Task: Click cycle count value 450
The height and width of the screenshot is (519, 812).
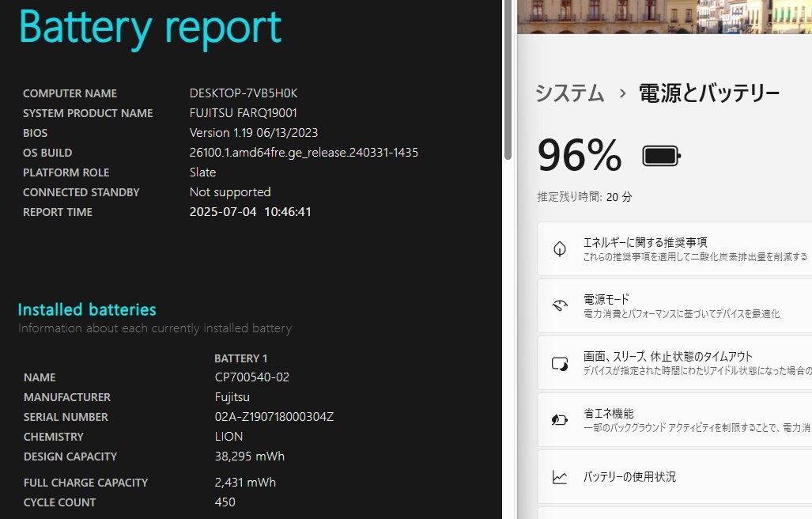Action: point(225,502)
